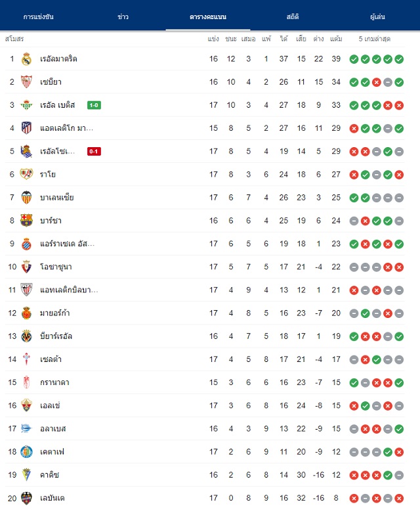The image size is (420, 517).
Task: Click the Real Madrid club crest
Action: click(26, 59)
